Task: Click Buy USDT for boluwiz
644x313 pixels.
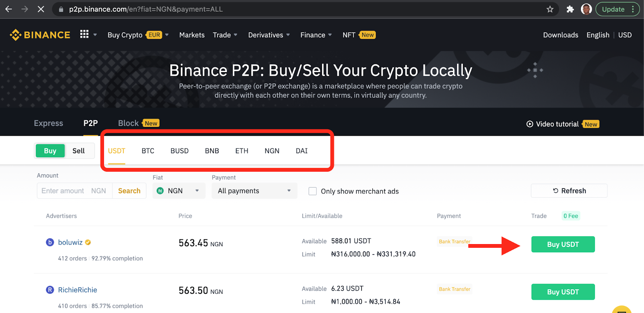Action: (563, 244)
